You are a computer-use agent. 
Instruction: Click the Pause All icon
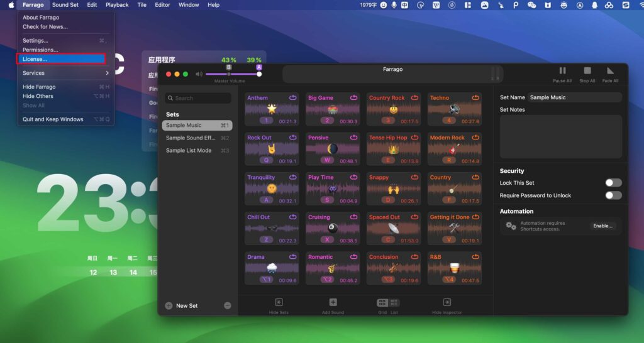click(x=562, y=70)
